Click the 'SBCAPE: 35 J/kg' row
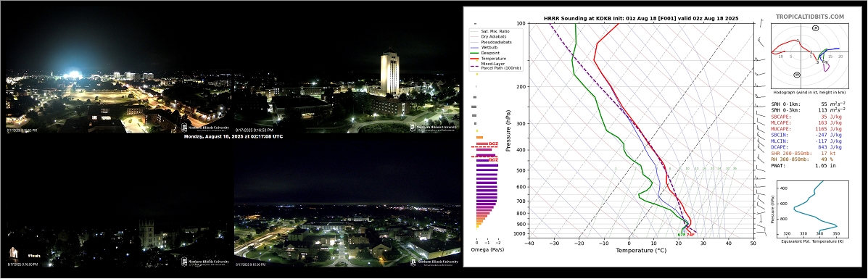The image size is (868, 279). pyautogui.click(x=806, y=117)
